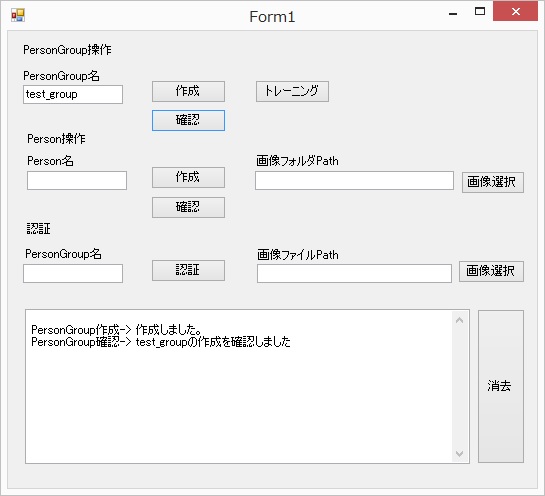Choose file via 画像選択 beside 画像ファイルPath

[x=491, y=271]
